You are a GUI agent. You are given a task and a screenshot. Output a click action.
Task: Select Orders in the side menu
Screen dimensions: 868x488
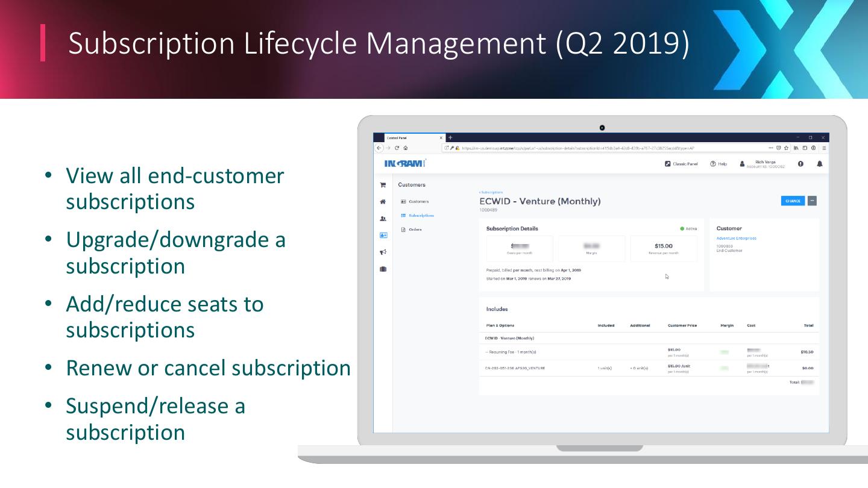pyautogui.click(x=412, y=230)
